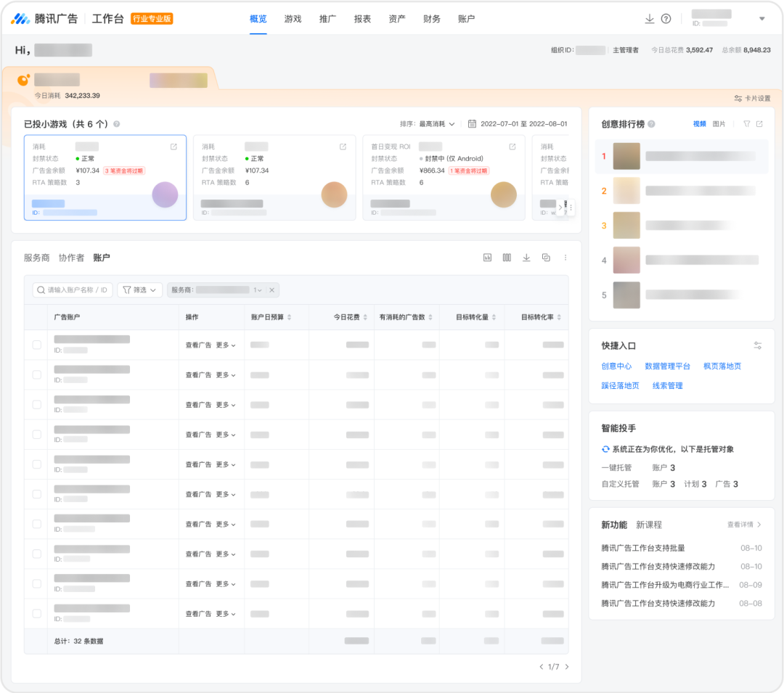The width and height of the screenshot is (784, 693).
Task: Expand 更多 in third account row
Action: coord(226,405)
